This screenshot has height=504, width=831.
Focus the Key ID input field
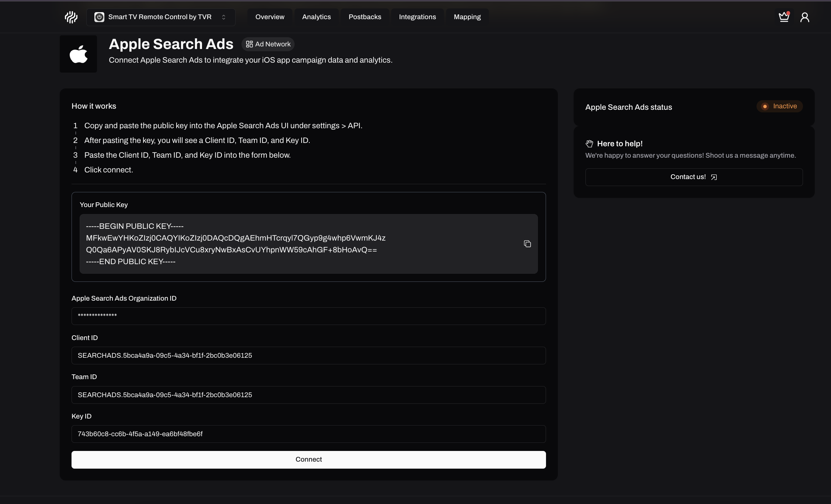pos(309,434)
